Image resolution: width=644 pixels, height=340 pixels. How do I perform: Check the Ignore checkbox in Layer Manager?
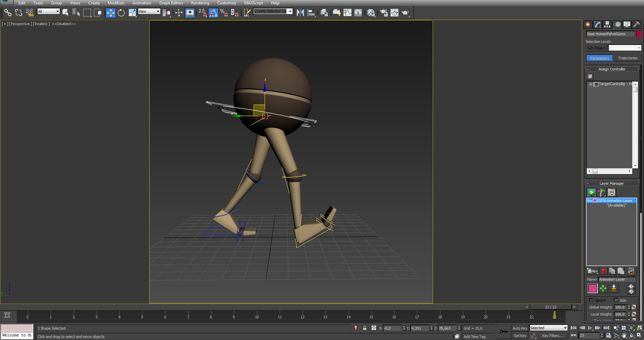click(591, 300)
